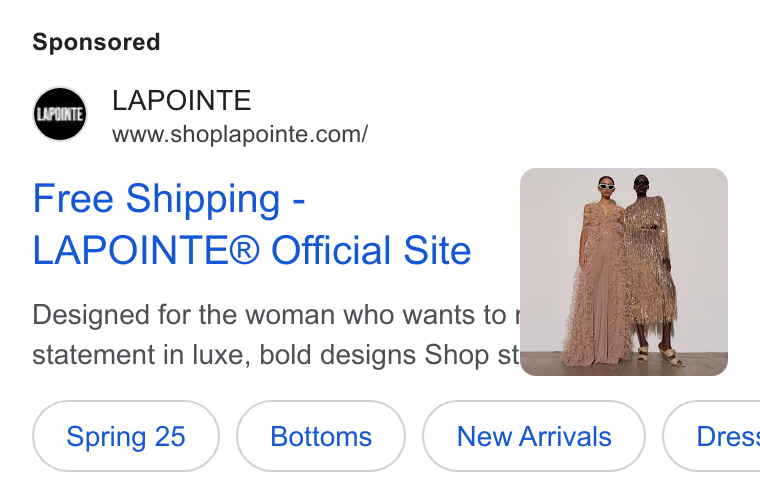This screenshot has width=760, height=504.
Task: Click the www.shoplapointe.com URL text
Action: [240, 134]
